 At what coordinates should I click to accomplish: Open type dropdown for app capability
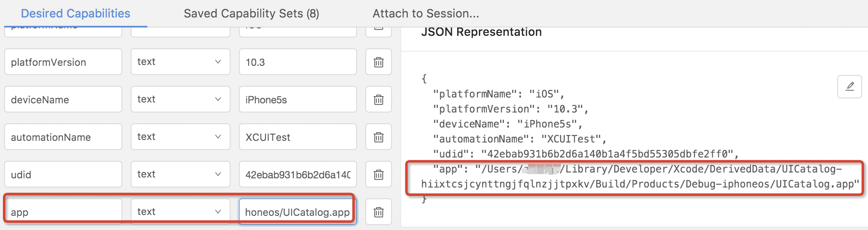click(180, 212)
